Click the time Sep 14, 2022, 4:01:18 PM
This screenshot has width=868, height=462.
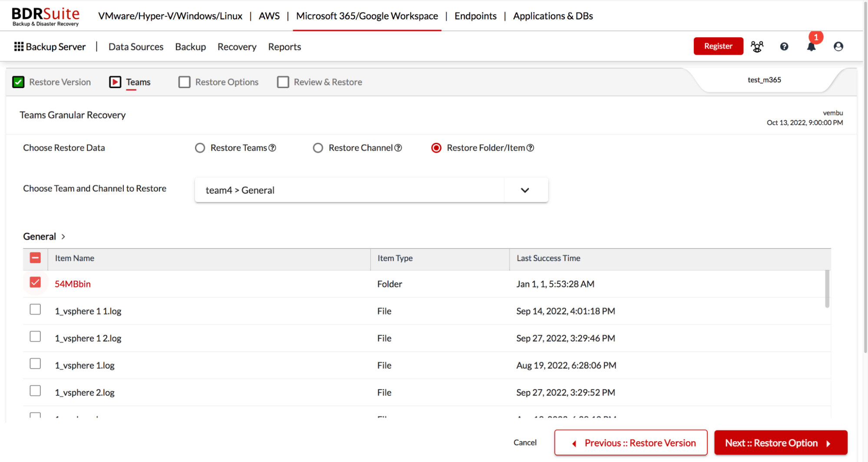coord(565,311)
